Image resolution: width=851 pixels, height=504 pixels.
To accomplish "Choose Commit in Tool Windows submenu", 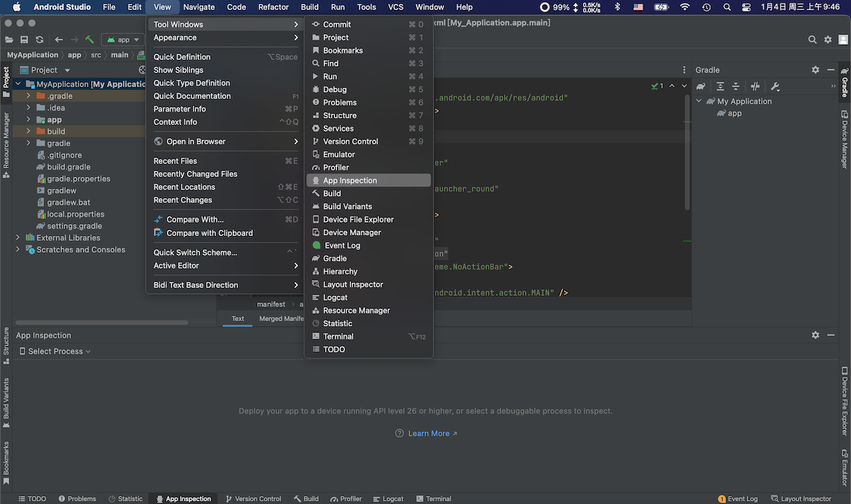I will [369, 25].
